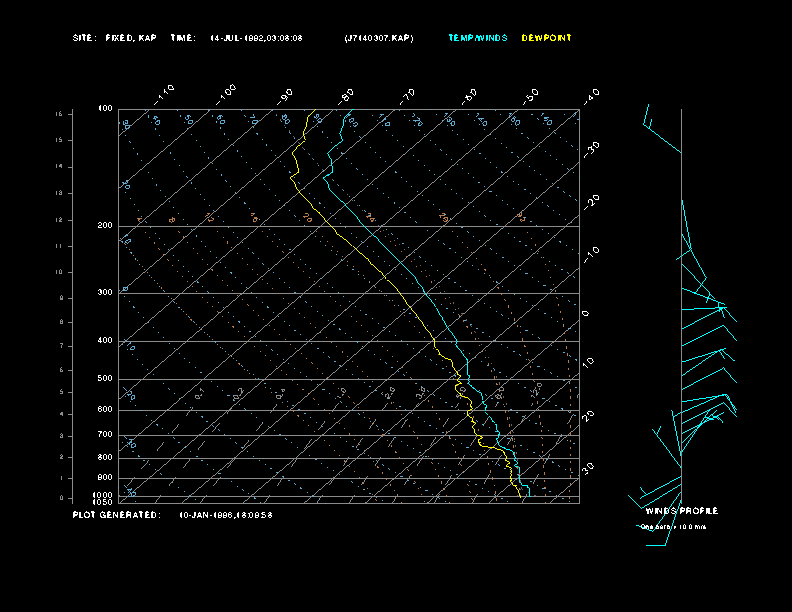Click the 200 pressure level label
Image resolution: width=792 pixels, height=612 pixels.
(x=105, y=226)
